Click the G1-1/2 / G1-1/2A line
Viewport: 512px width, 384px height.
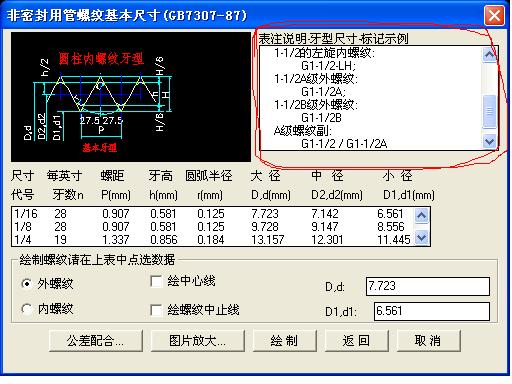tap(344, 144)
